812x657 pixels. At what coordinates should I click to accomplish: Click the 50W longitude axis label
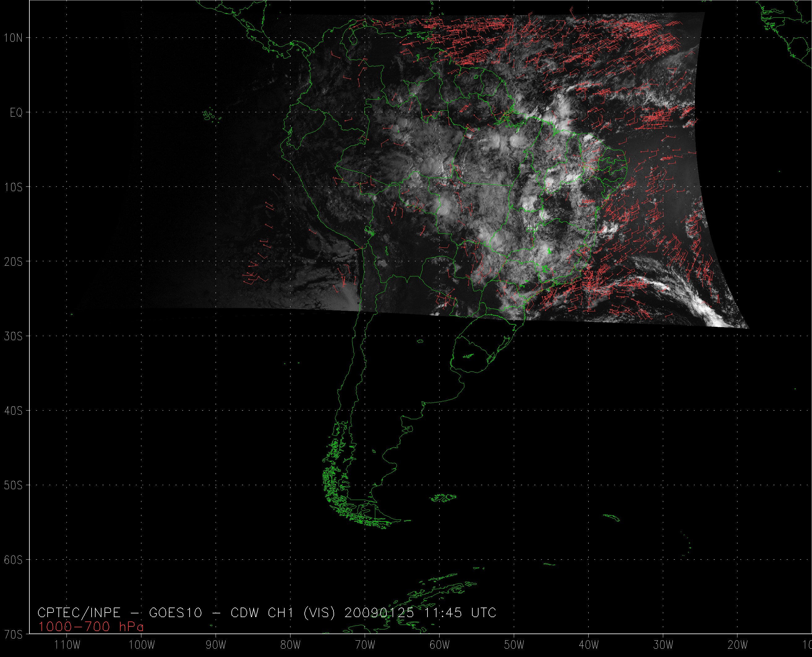(x=514, y=645)
